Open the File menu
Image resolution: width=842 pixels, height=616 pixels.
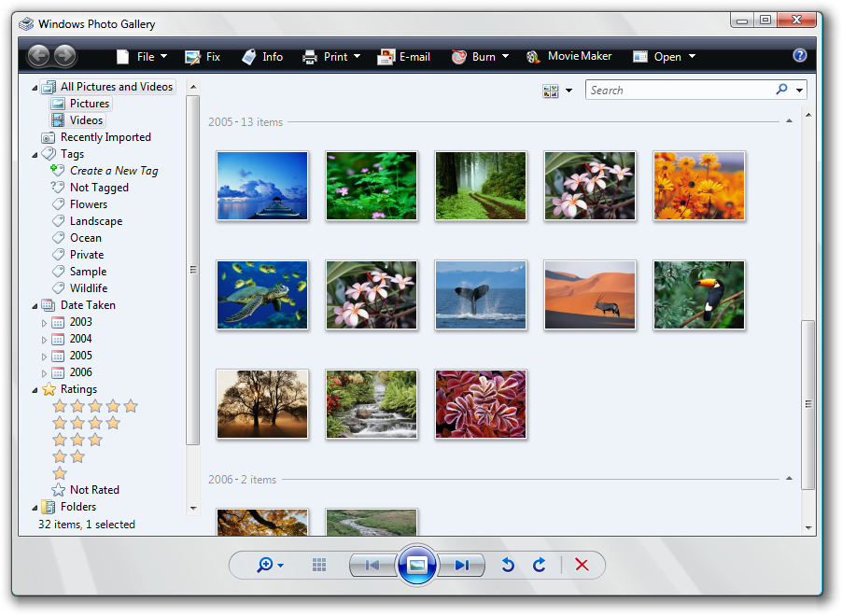tap(143, 57)
